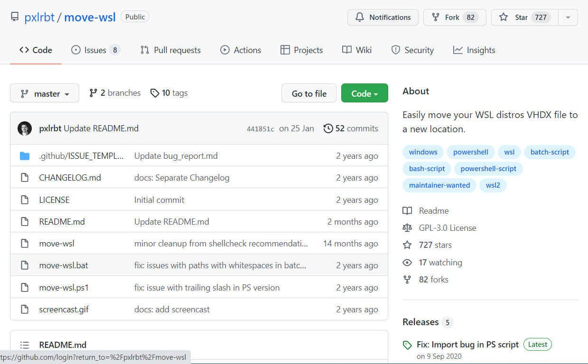
Task: View the 52 commits history
Action: coord(351,128)
